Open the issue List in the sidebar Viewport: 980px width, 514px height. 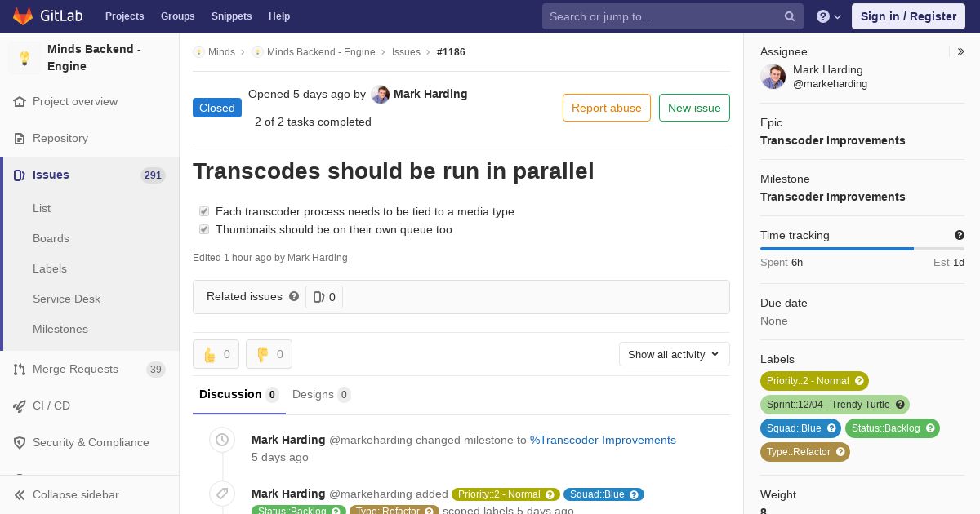[x=42, y=209]
